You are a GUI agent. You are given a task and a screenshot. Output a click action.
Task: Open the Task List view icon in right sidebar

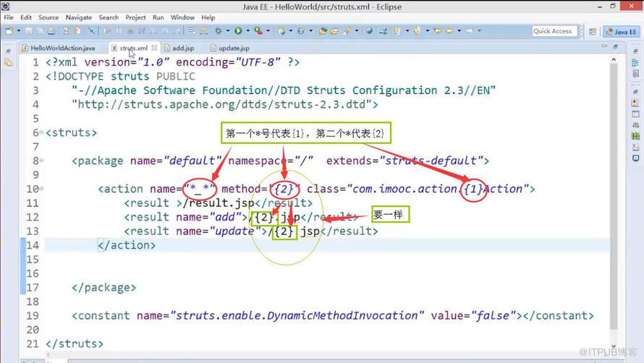point(635,74)
